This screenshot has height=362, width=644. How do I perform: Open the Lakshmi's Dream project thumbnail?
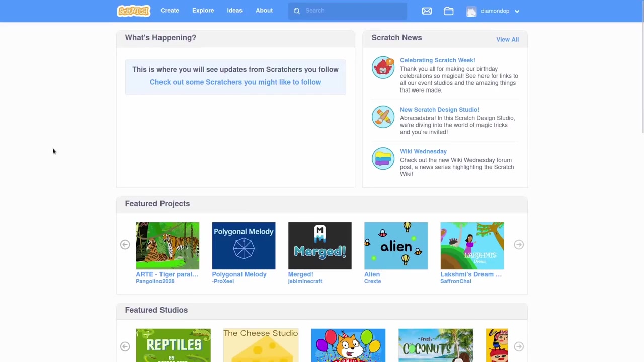(x=472, y=246)
